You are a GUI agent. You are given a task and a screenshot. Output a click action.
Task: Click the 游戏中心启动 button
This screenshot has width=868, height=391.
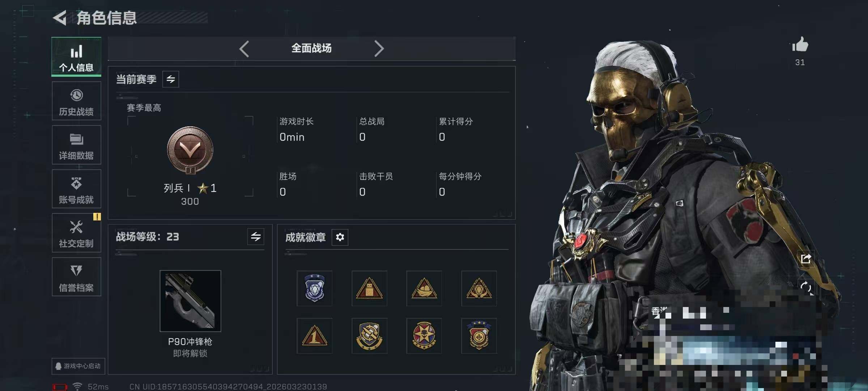coord(78,366)
